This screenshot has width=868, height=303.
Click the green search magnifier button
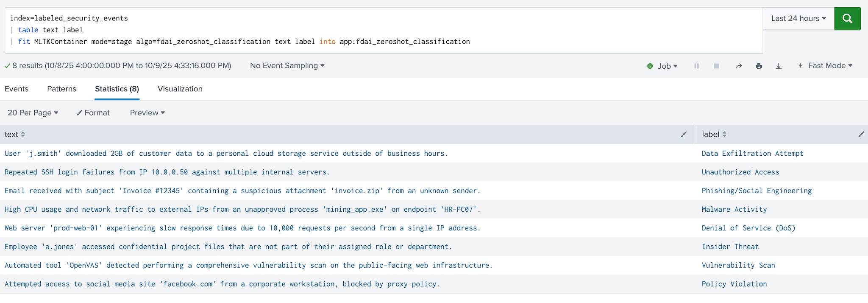(x=847, y=19)
